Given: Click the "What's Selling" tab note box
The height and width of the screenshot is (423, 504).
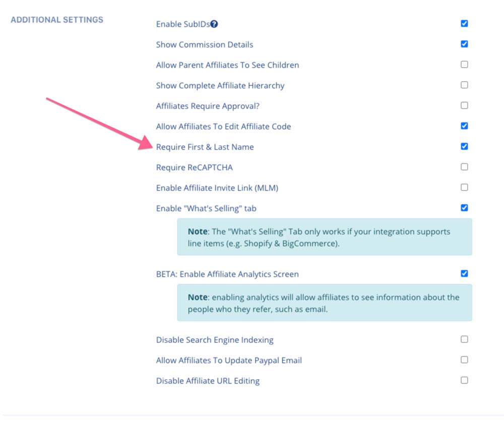Looking at the screenshot, I should point(325,237).
